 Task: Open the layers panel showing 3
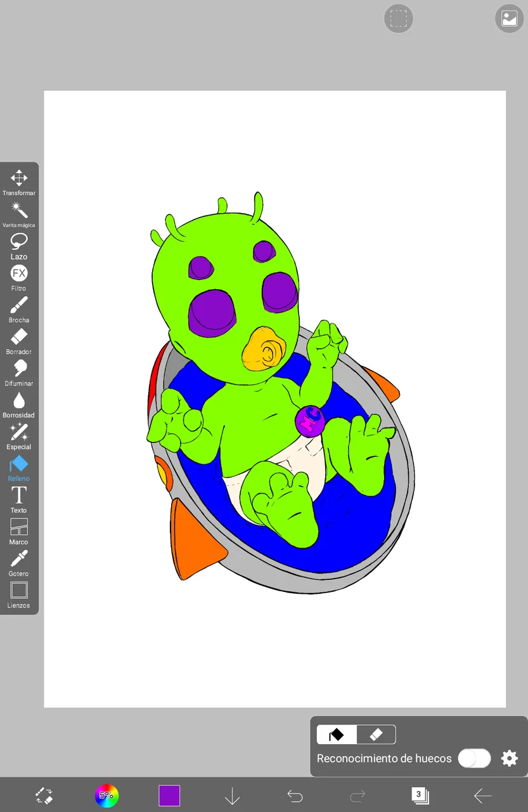point(420,795)
